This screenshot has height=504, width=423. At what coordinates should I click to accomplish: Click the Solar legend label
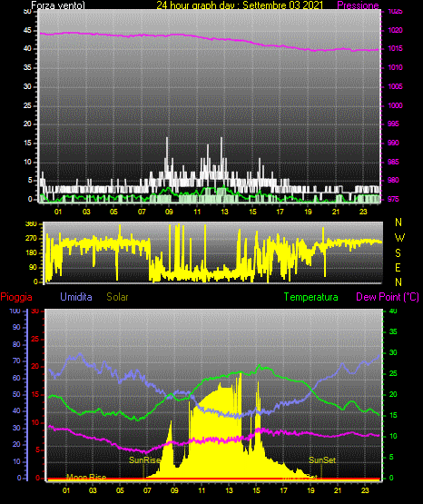(118, 297)
